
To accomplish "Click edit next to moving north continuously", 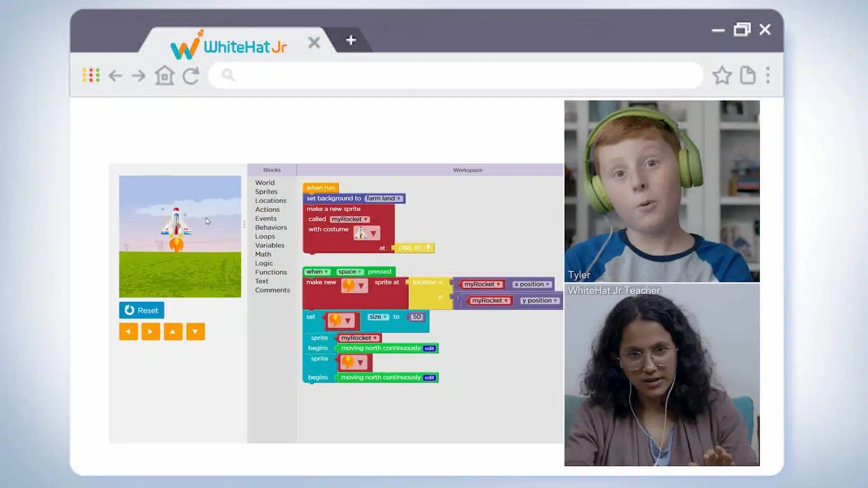I will pos(430,348).
